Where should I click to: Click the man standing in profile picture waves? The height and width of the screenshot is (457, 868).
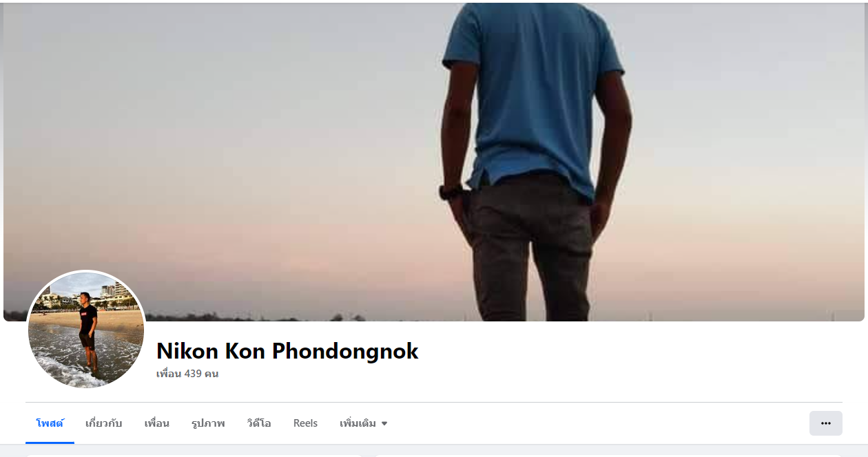click(x=87, y=330)
